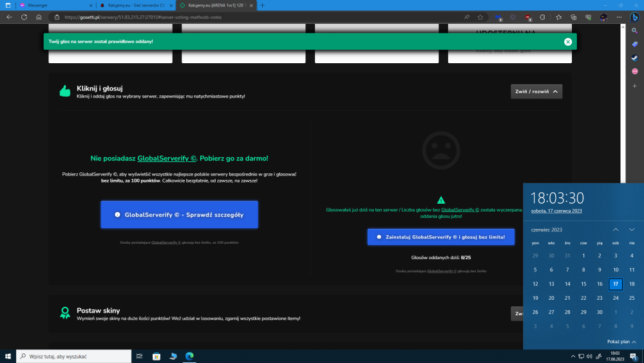Close the Katujemy.eu ARENA tab
The image size is (644, 363).
pyautogui.click(x=251, y=5)
